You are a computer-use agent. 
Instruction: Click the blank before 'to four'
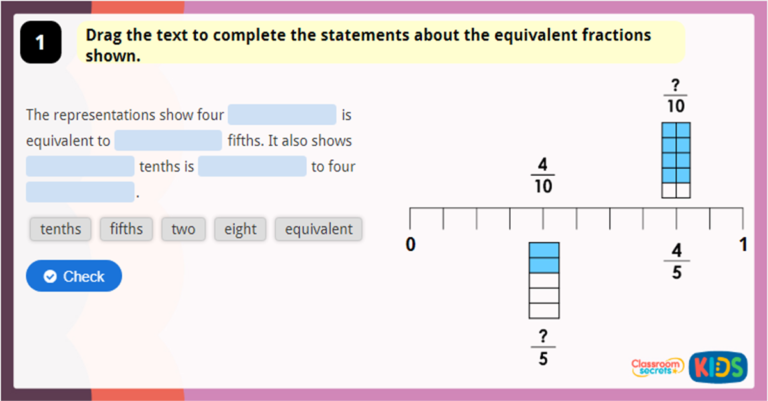point(252,166)
